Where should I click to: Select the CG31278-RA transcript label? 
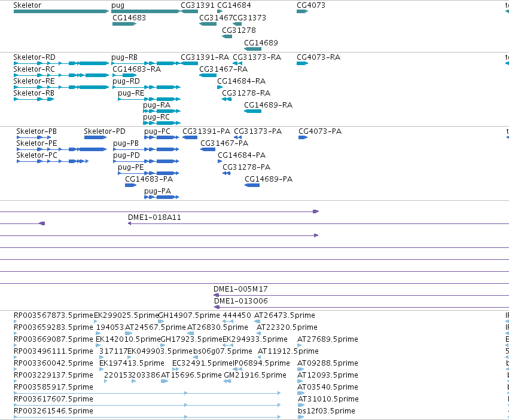pos(246,93)
